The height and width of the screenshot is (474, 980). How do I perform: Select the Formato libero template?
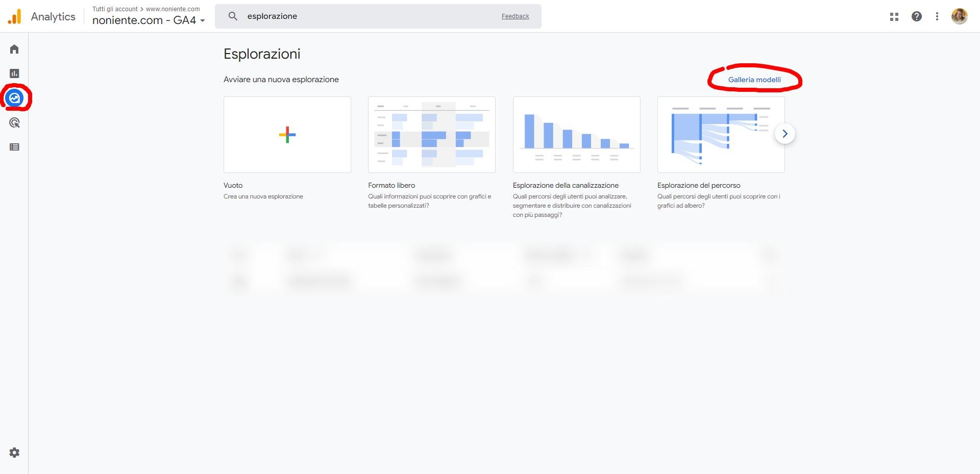(431, 135)
